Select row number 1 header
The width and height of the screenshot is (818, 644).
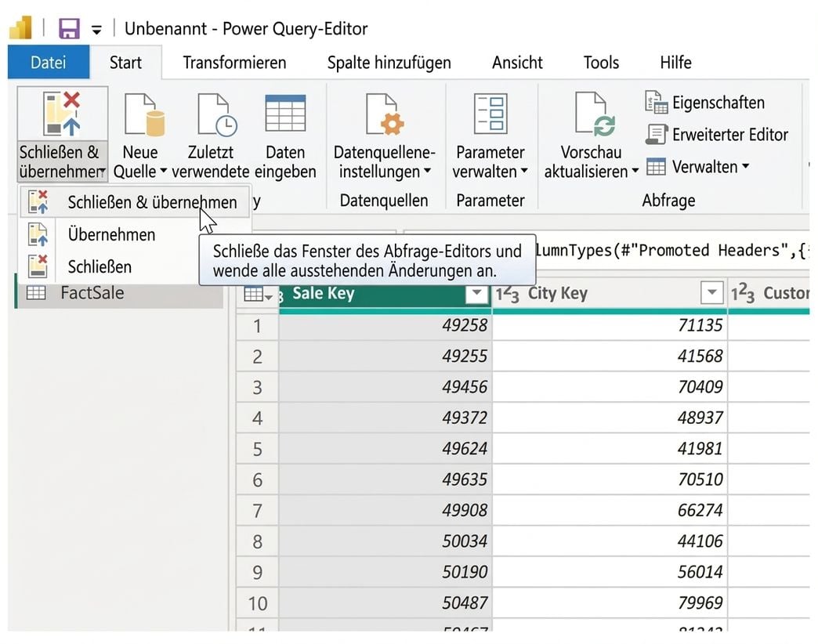pyautogui.click(x=257, y=326)
